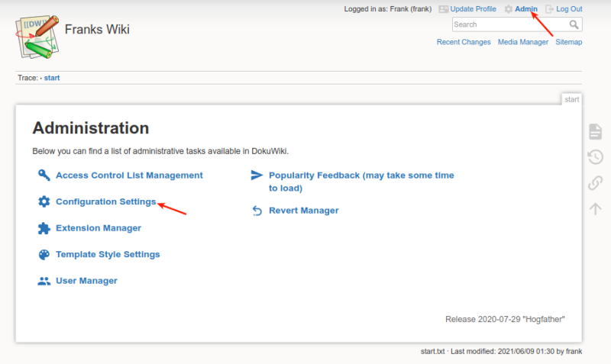Click the start breadcrumb trace link

(52, 78)
